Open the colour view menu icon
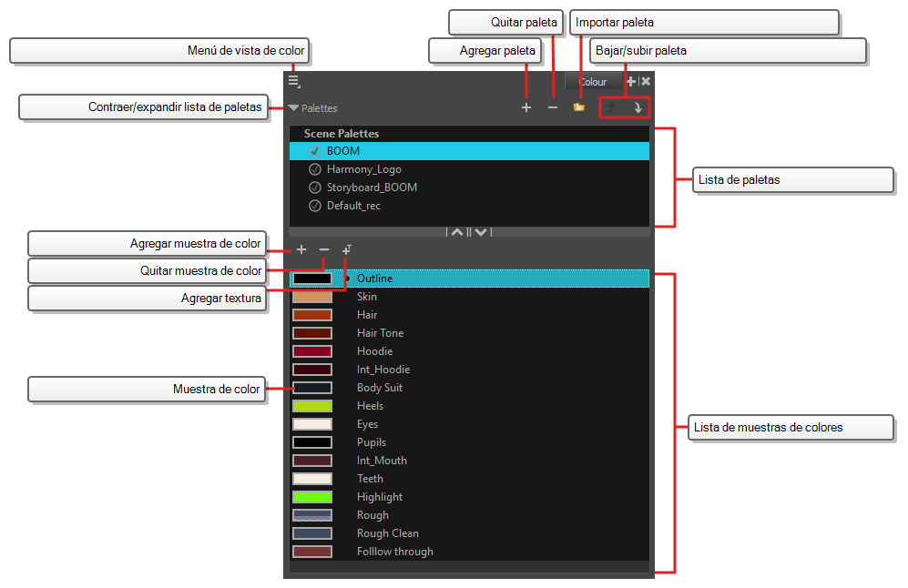This screenshot has width=908, height=588. pos(293,82)
